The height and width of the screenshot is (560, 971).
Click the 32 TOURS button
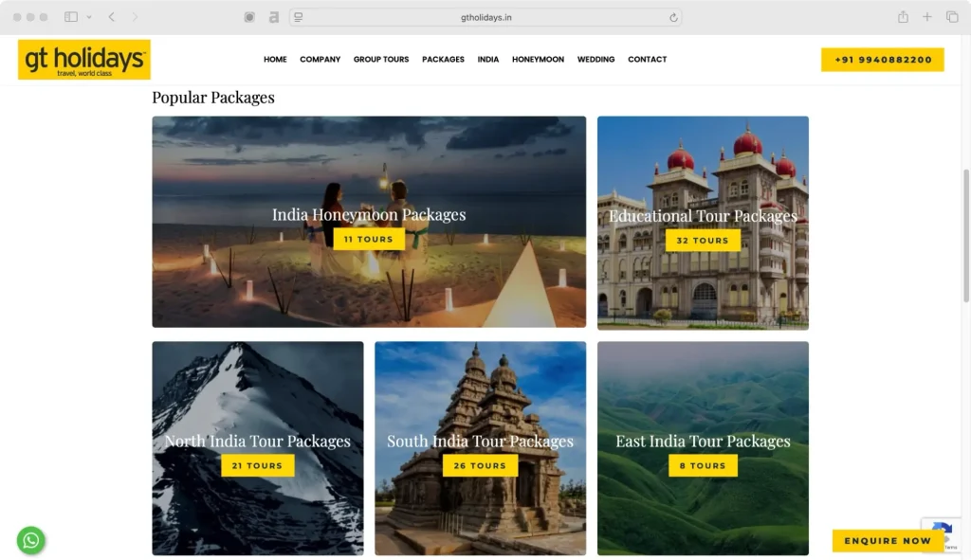coord(703,241)
